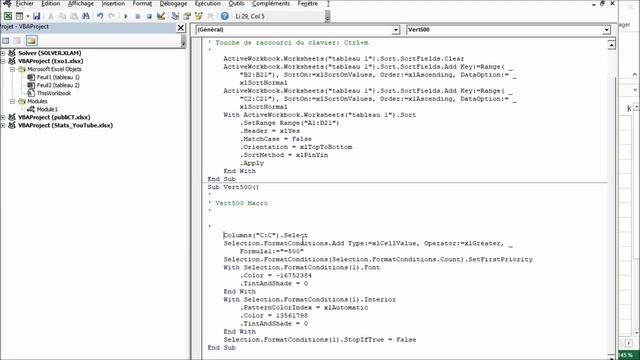Click the '.SetRange Range("A1:D21")' line
This screenshot has height=360, width=640.
coord(289,123)
